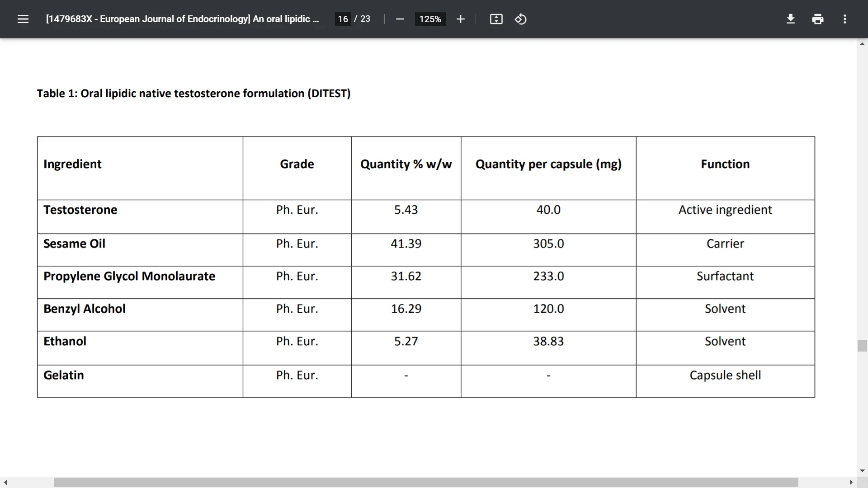Image resolution: width=868 pixels, height=488 pixels.
Task: Click the vertical scrollbar thumb
Action: 862,346
